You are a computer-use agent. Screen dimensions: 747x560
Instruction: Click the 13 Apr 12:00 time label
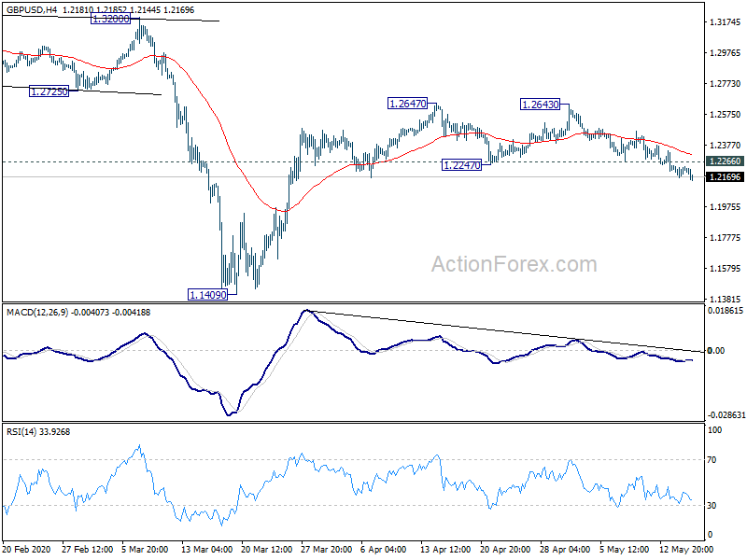click(446, 549)
